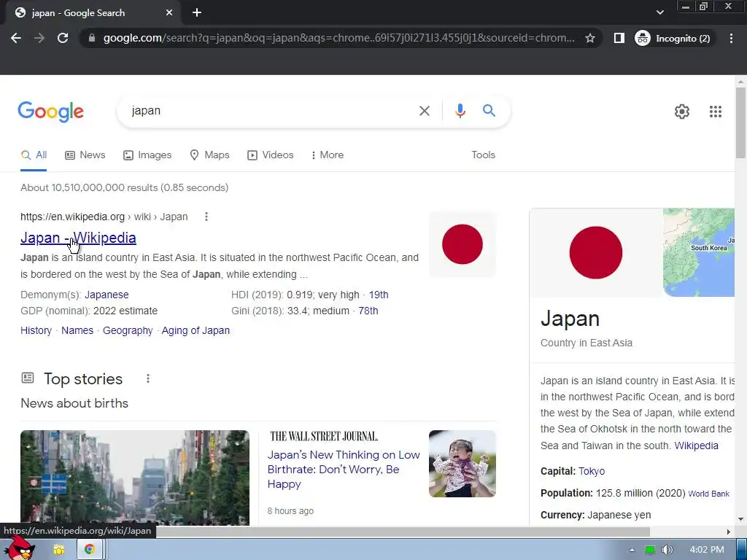This screenshot has height=560, width=747.
Task: View site information lock icon
Action: pyautogui.click(x=92, y=38)
